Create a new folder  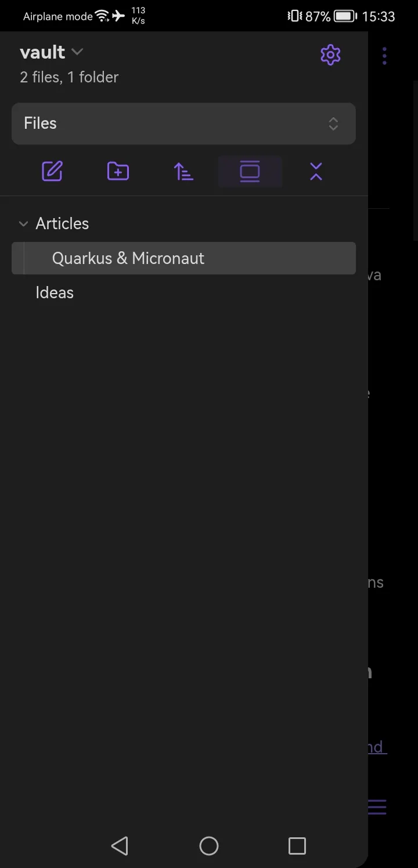pyautogui.click(x=117, y=171)
